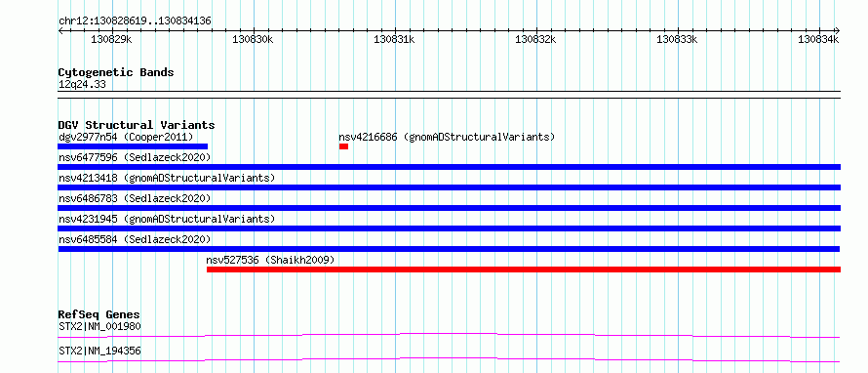Click the small red nsv4216686 variant bar
This screenshot has height=373, width=868.
[343, 146]
